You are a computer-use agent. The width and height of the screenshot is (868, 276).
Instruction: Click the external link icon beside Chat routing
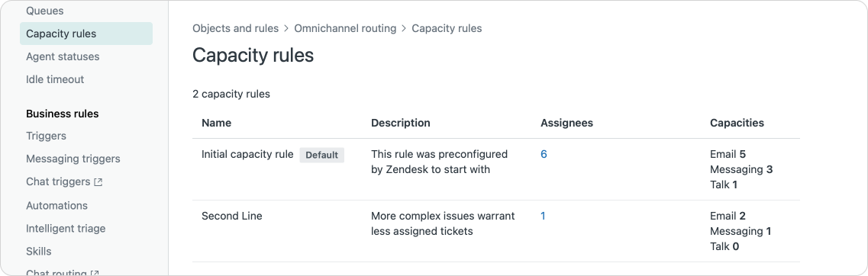coord(95,273)
